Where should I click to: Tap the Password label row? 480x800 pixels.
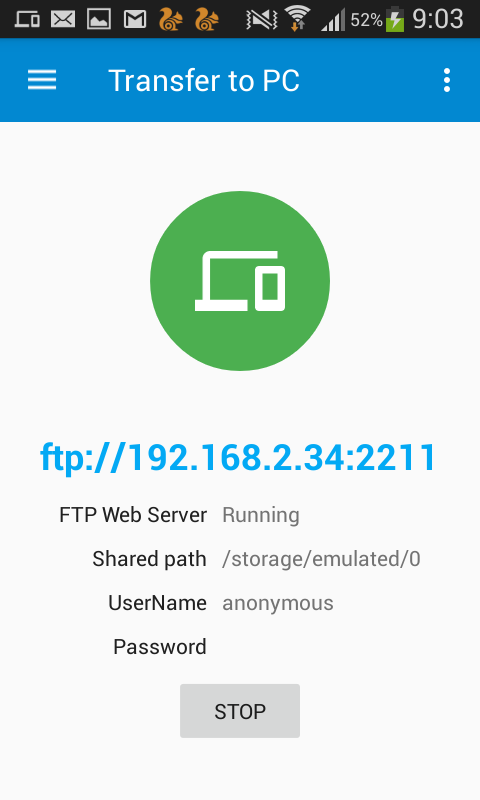click(160, 647)
